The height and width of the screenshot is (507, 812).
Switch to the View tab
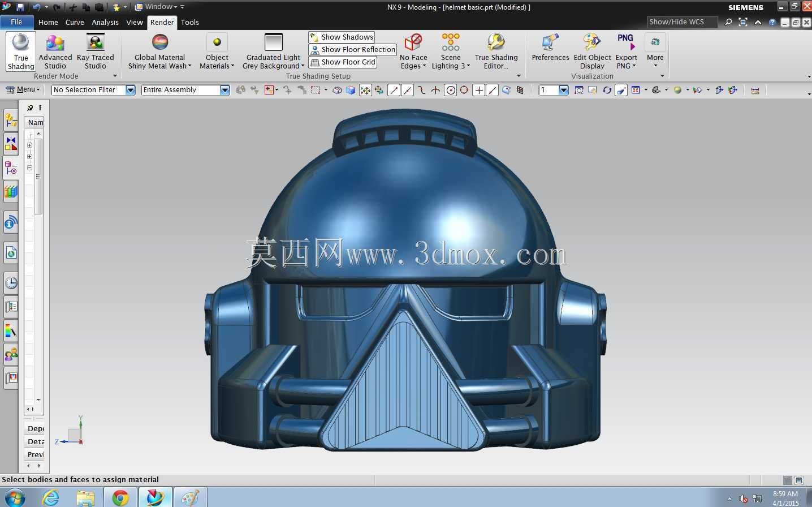click(x=135, y=22)
